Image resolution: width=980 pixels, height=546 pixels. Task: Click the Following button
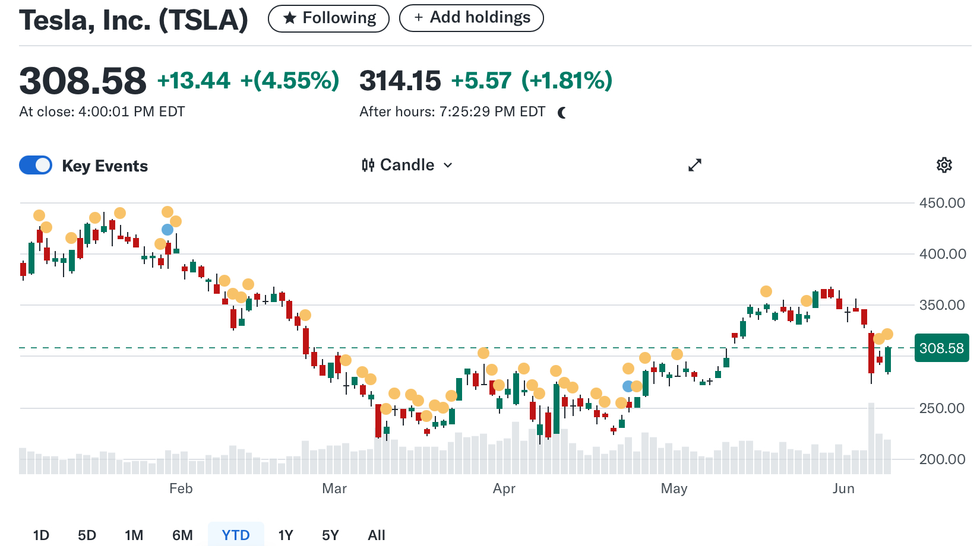(328, 18)
